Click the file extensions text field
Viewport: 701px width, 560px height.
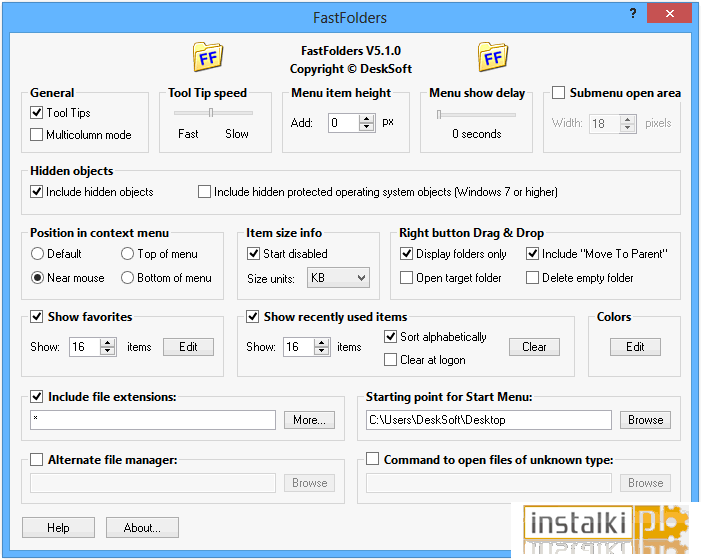pos(153,420)
